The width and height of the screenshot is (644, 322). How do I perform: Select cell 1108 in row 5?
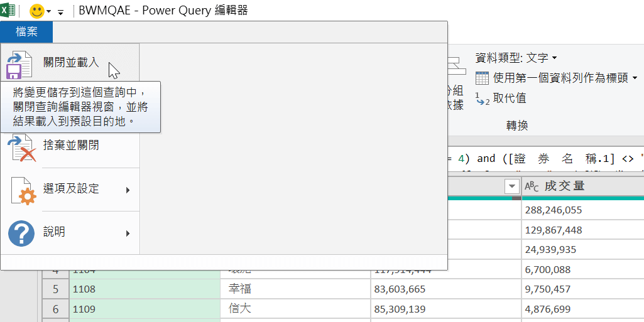(x=145, y=289)
